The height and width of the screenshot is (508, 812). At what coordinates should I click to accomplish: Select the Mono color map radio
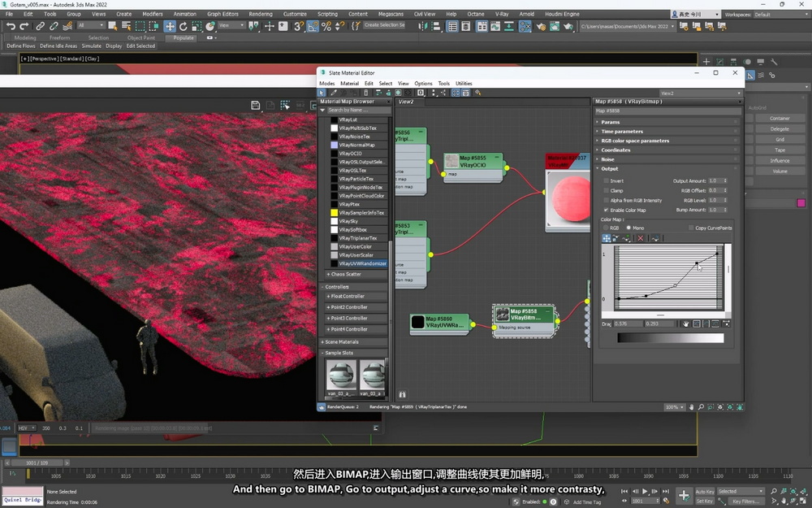pos(628,228)
